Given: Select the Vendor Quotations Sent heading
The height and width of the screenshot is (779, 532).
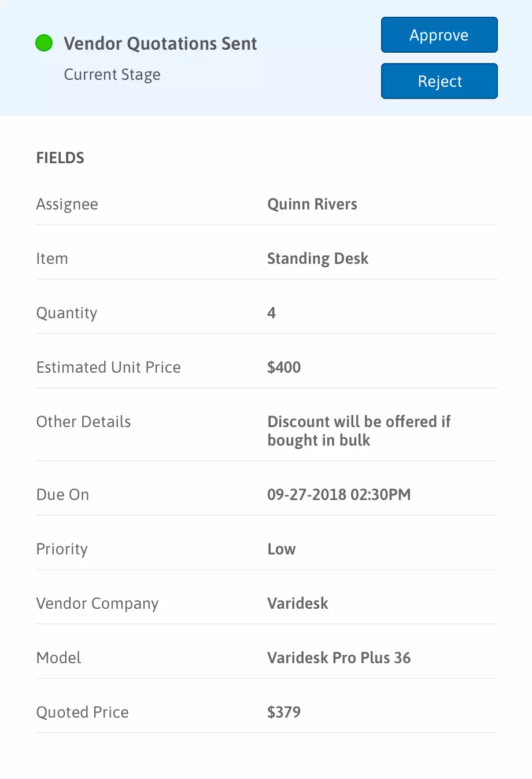Looking at the screenshot, I should pos(160,43).
